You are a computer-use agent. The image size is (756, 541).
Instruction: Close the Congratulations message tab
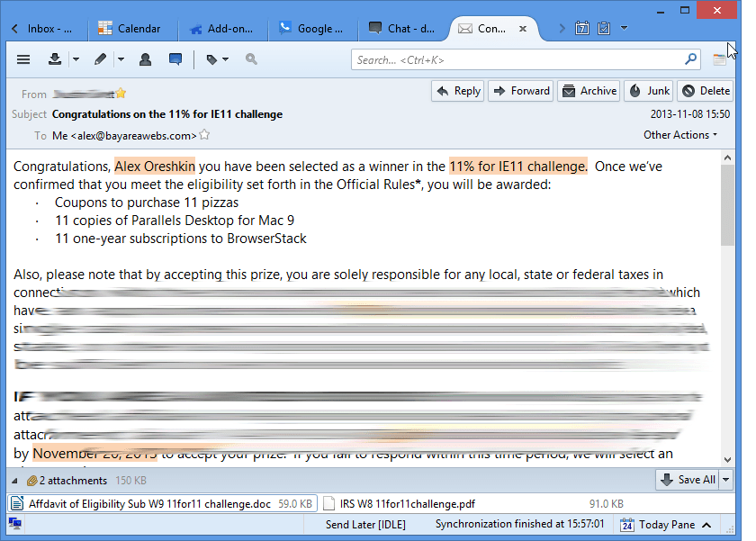point(523,29)
